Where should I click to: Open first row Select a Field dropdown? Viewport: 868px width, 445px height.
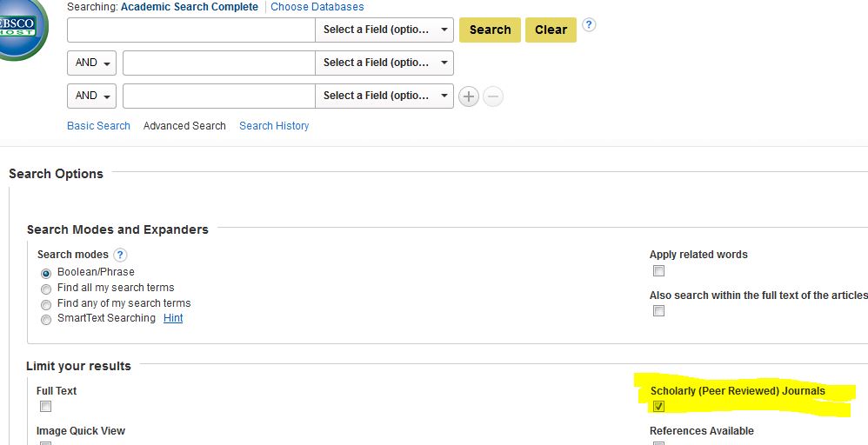click(384, 30)
